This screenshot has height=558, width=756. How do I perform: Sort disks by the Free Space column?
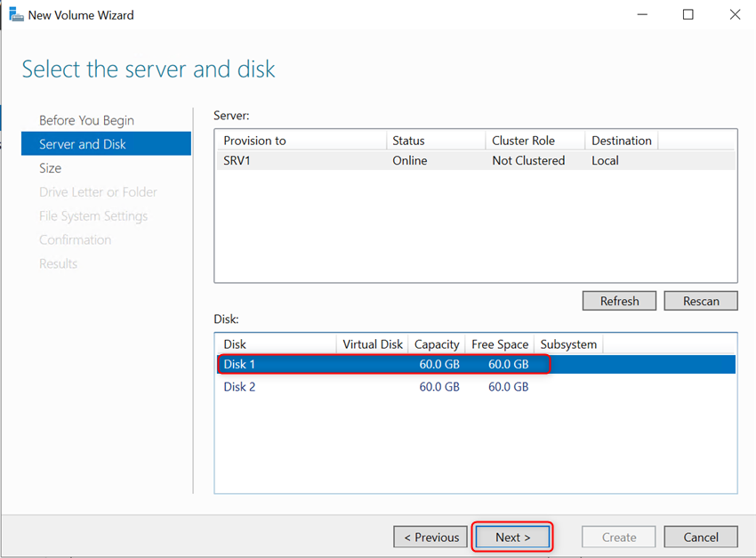499,344
